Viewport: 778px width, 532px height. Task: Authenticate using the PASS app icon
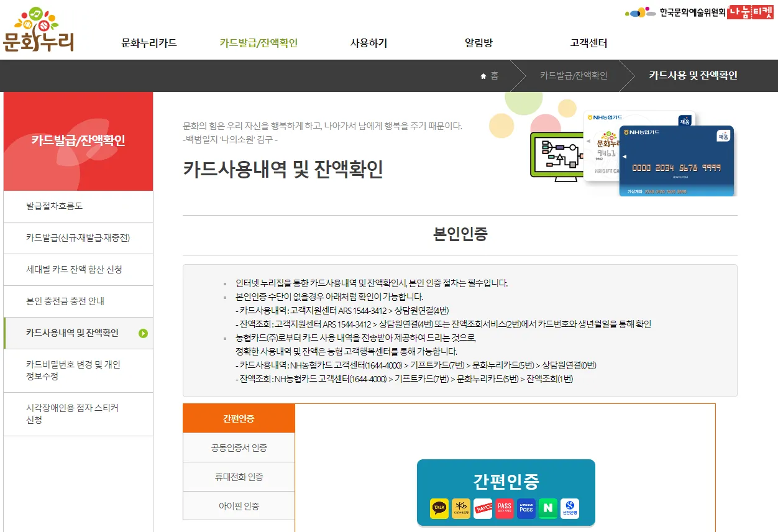click(505, 507)
